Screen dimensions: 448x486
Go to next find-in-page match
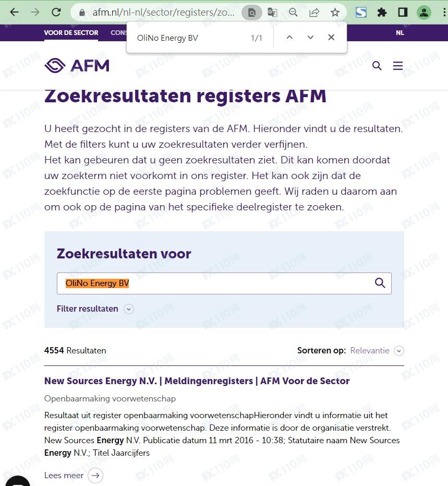(x=310, y=38)
